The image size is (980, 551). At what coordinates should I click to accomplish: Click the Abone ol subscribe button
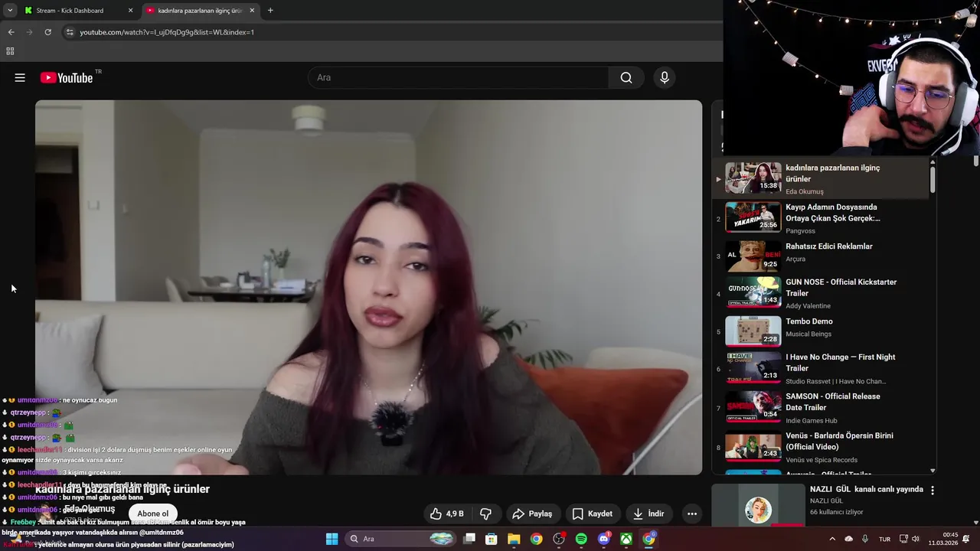coord(152,514)
